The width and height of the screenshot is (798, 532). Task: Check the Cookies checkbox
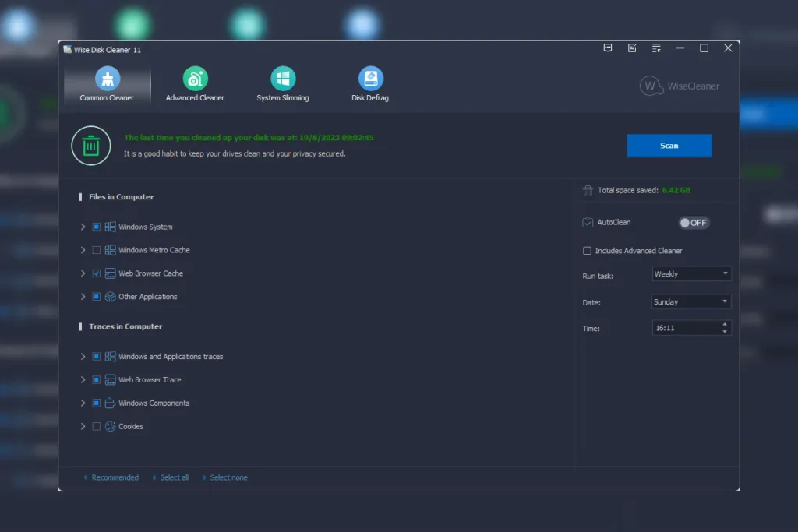tap(97, 426)
